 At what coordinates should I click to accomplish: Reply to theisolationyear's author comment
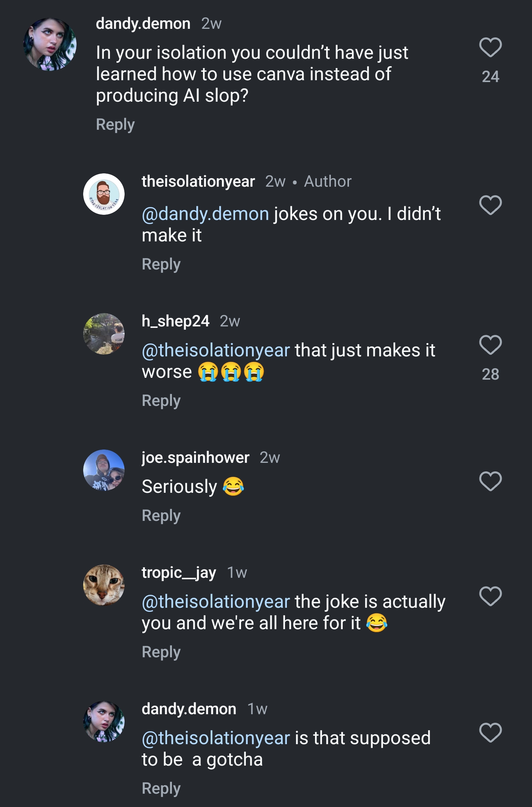[161, 265]
